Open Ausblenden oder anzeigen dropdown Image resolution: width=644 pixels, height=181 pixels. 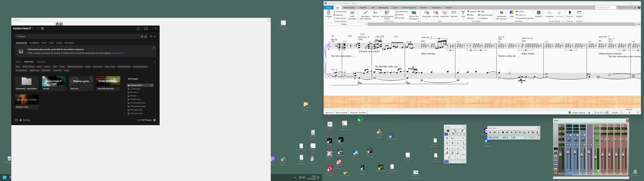[502, 15]
